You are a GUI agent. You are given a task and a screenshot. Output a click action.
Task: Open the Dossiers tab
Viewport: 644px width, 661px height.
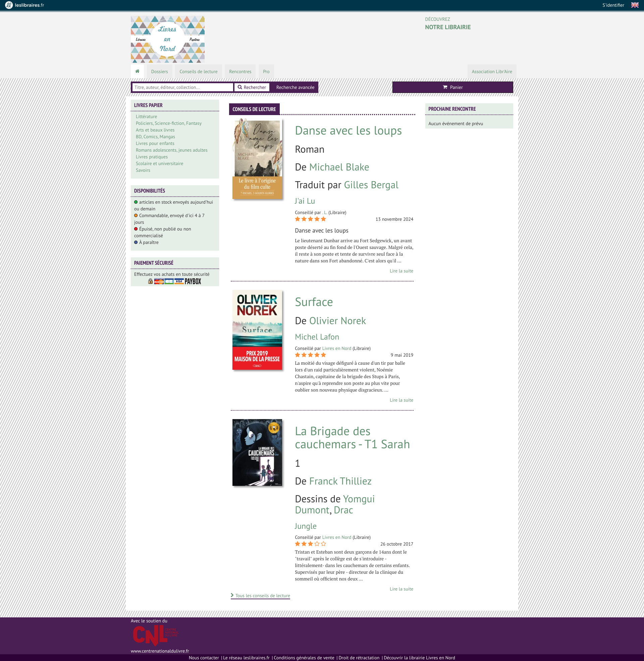coord(160,71)
